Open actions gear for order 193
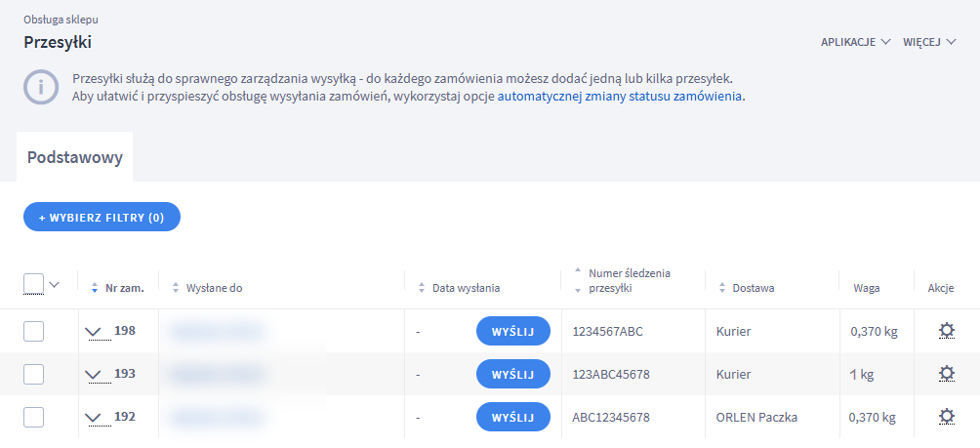 pos(945,374)
